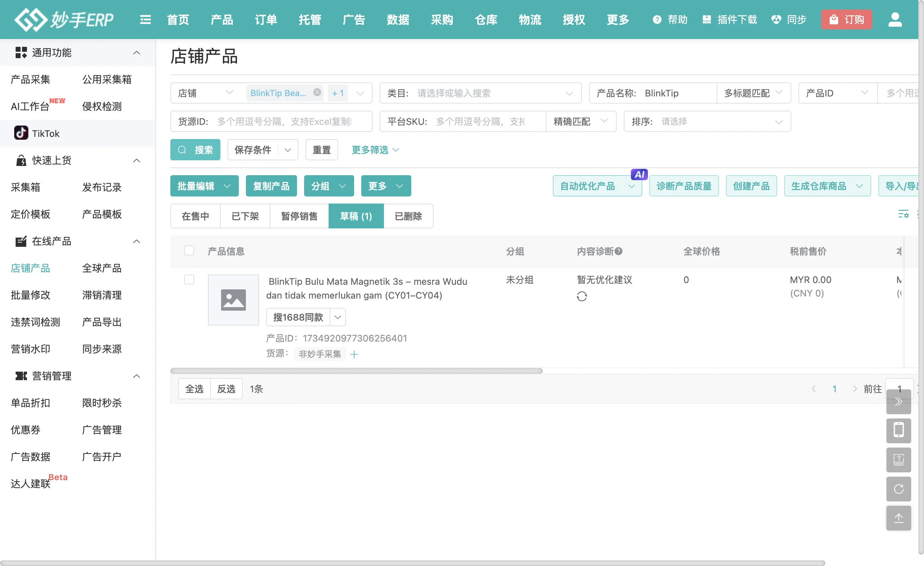Click the 货源ID input field
Viewport: 924px width, 566px height.
pos(284,121)
